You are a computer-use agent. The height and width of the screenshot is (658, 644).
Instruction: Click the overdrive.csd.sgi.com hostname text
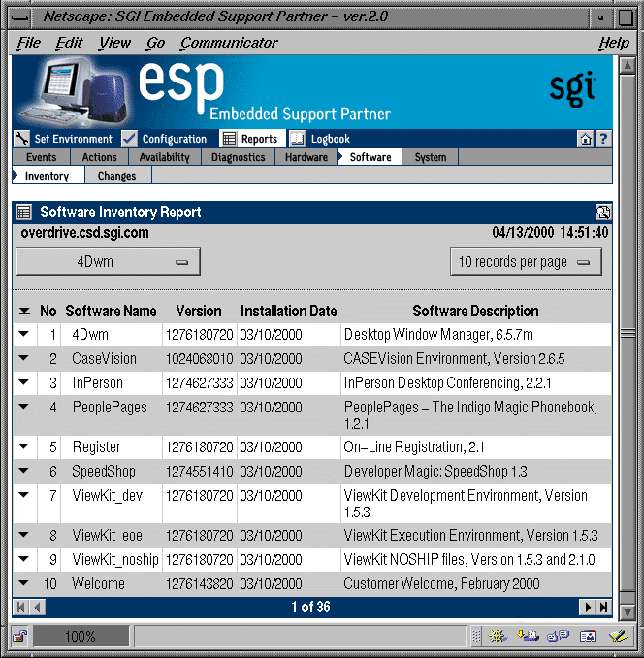(x=84, y=233)
